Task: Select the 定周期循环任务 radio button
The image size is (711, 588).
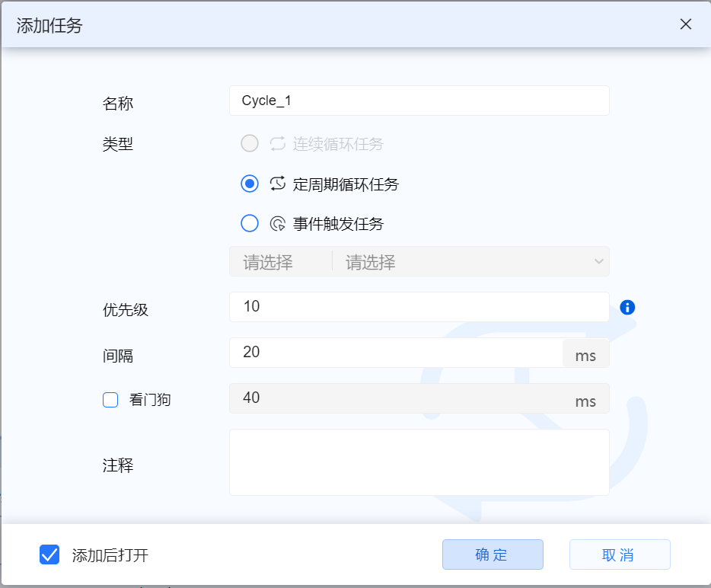Action: 249,184
